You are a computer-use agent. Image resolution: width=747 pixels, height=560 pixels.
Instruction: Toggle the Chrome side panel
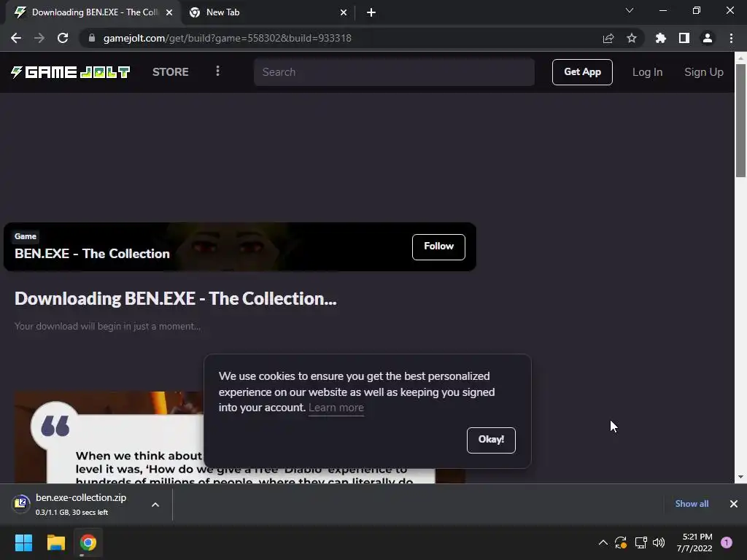pos(684,38)
